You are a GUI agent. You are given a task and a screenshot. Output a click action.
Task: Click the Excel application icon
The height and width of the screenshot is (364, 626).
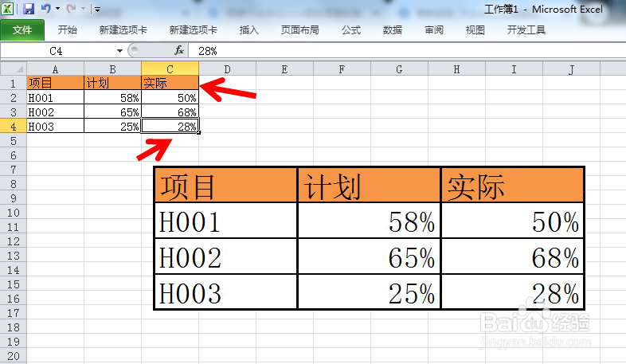point(7,9)
